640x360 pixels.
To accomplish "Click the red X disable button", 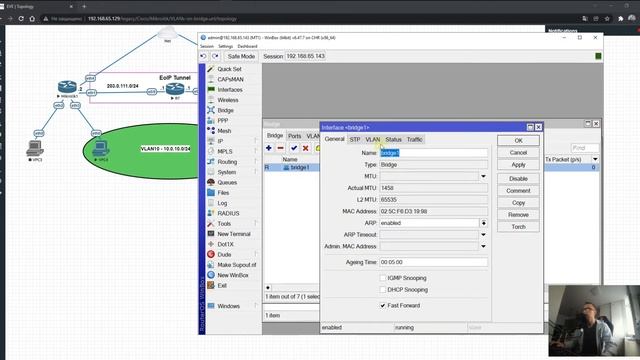I will click(x=305, y=148).
